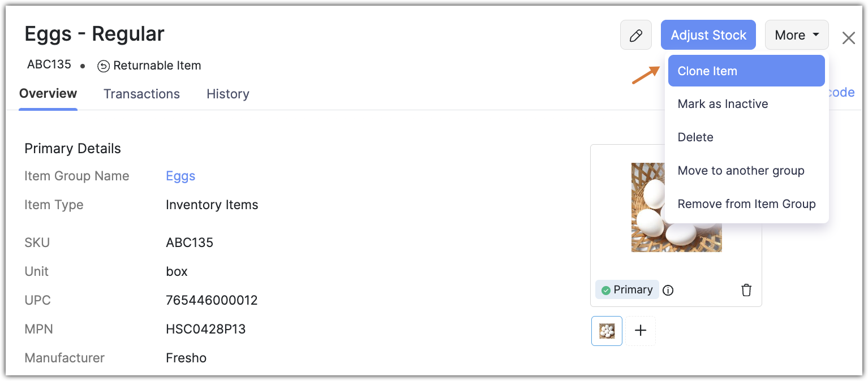Choose Mark as Inactive option
Image resolution: width=868 pixels, height=381 pixels.
723,104
